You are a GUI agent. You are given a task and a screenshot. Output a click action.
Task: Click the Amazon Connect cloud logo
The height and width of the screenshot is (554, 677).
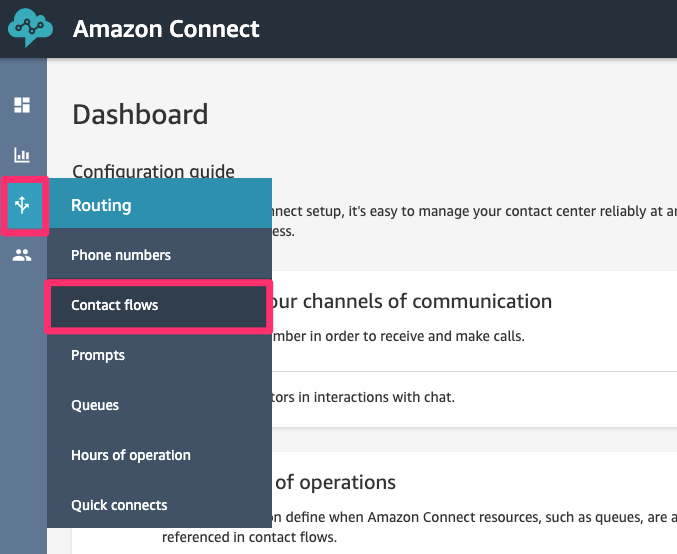30,28
